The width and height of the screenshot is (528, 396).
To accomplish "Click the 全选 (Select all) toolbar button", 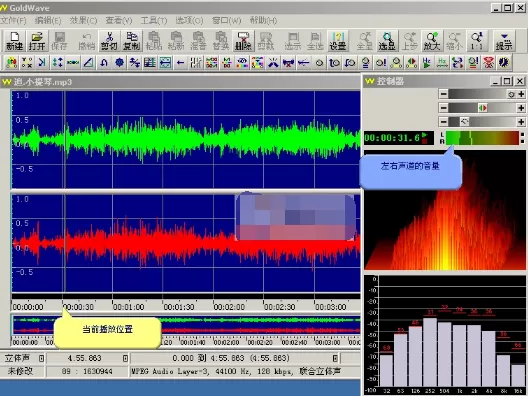I will tap(315, 41).
